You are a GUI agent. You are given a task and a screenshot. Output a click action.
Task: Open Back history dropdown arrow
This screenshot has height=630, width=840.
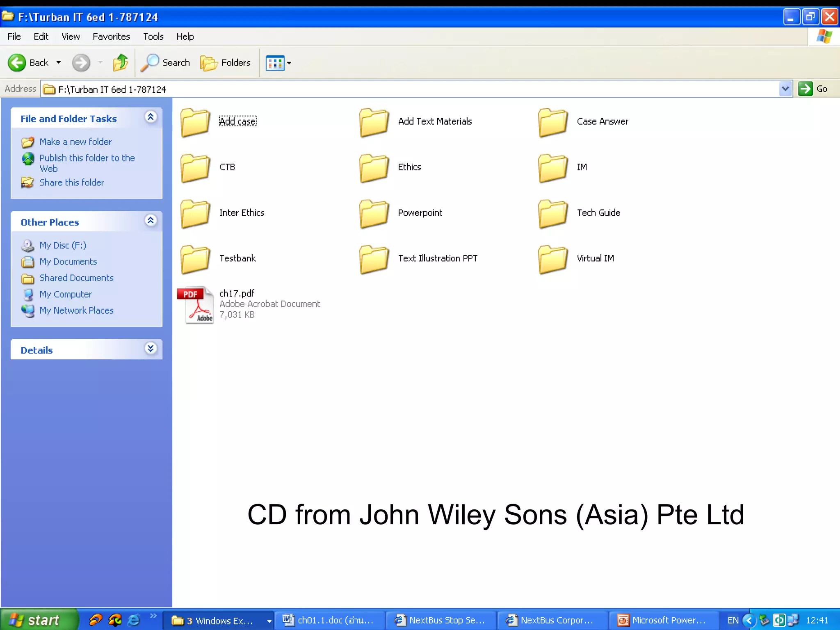pos(59,63)
